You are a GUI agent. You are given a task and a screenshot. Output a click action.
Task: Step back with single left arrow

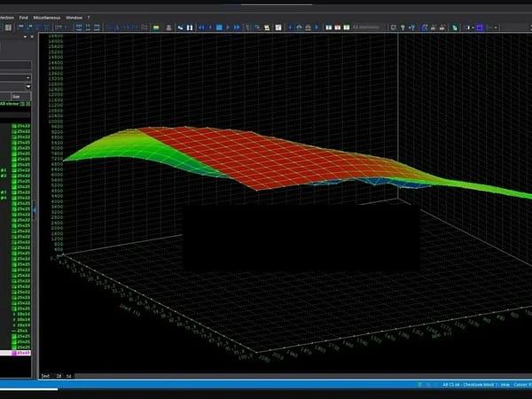click(x=210, y=27)
